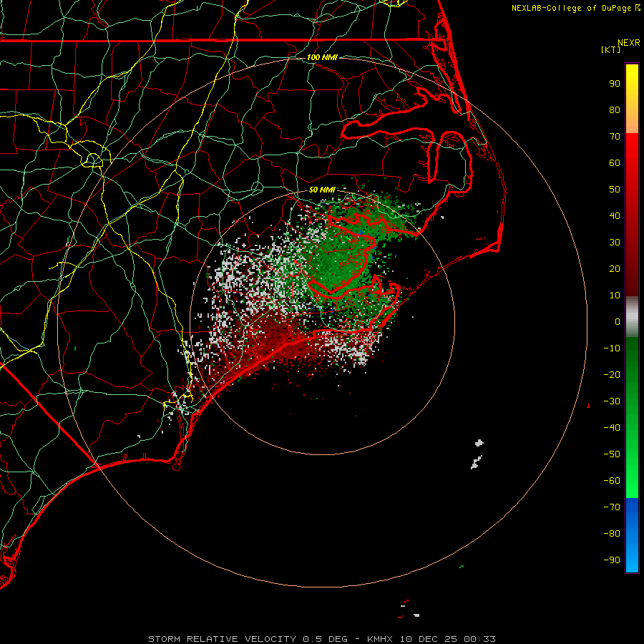This screenshot has width=644, height=644.
Task: Click the -60 value on the velocity scale
Action: coord(612,481)
